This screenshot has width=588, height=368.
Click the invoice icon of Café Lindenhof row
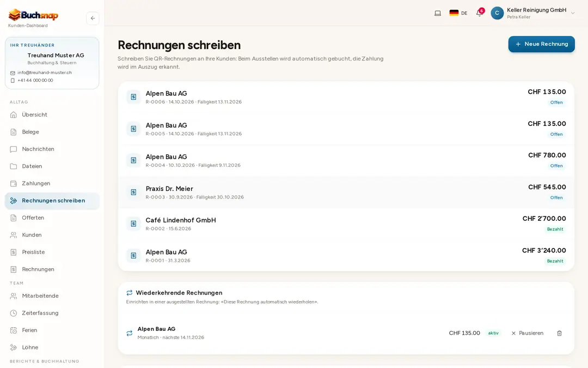(133, 224)
